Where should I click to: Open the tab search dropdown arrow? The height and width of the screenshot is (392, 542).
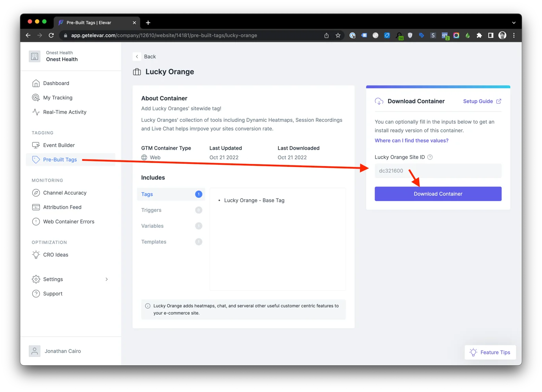tap(514, 23)
